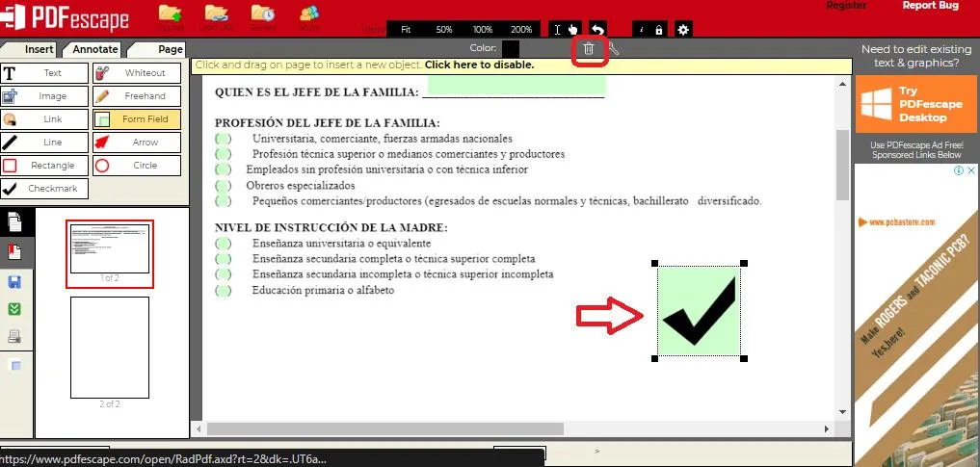Check 'Obreros especializados' checkbox

[224, 186]
